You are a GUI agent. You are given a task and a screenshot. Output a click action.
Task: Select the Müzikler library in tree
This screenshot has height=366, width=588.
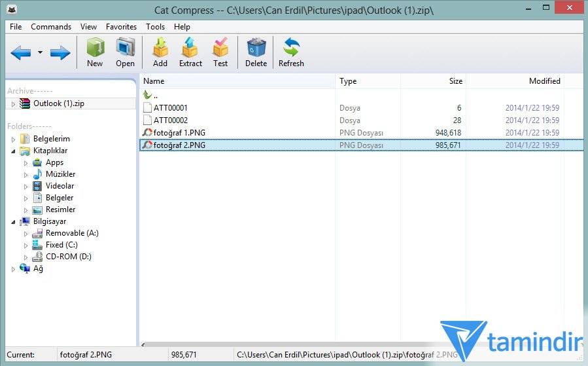point(60,174)
